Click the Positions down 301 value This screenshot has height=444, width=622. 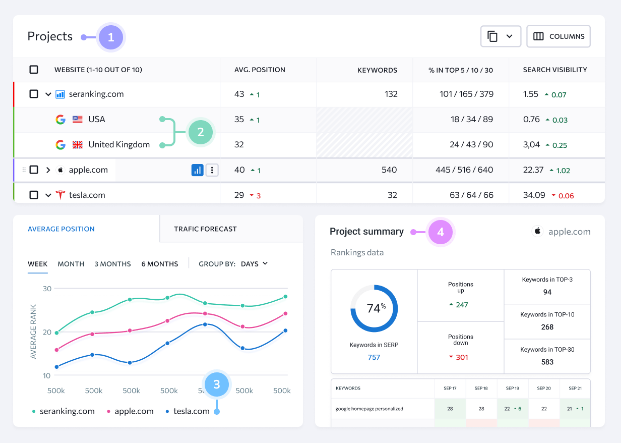[x=459, y=358]
